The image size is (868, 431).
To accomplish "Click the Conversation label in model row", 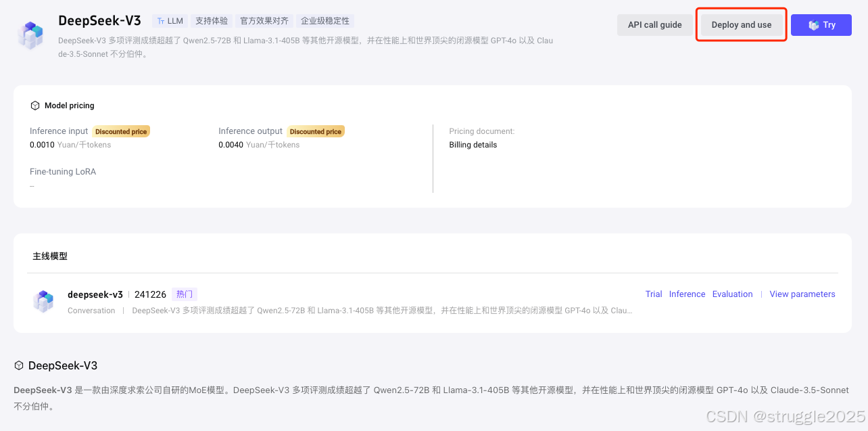I will [x=91, y=311].
